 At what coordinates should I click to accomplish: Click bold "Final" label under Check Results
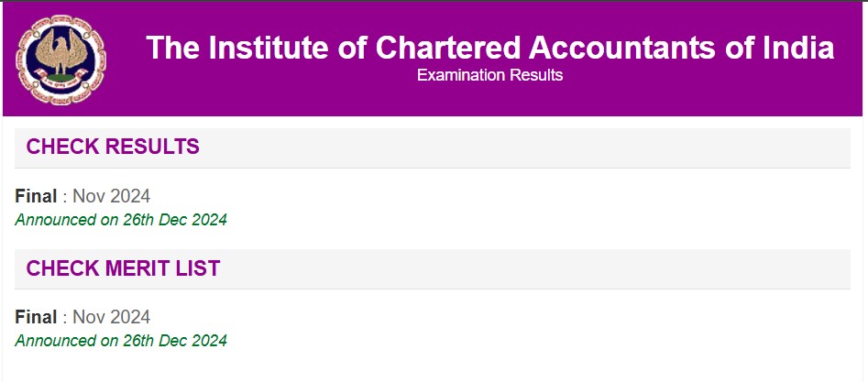click(36, 196)
